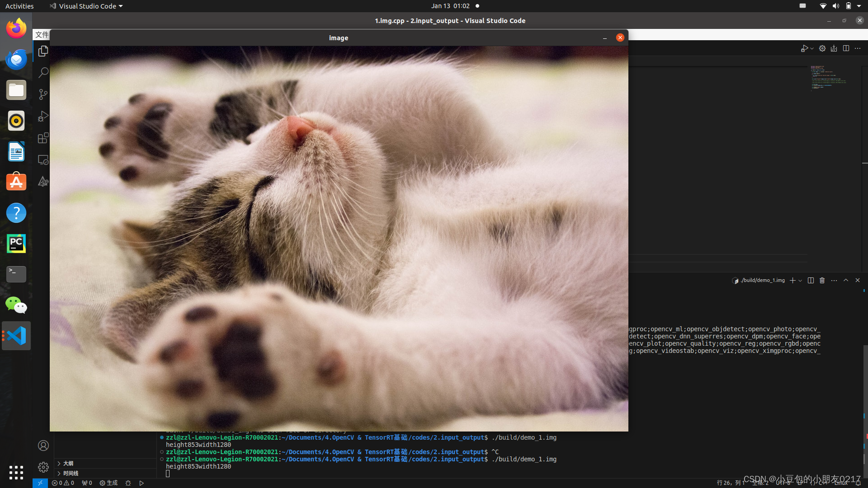Viewport: 868px width, 488px height.
Task: Open the Explorer view in activity bar
Action: coord(43,51)
